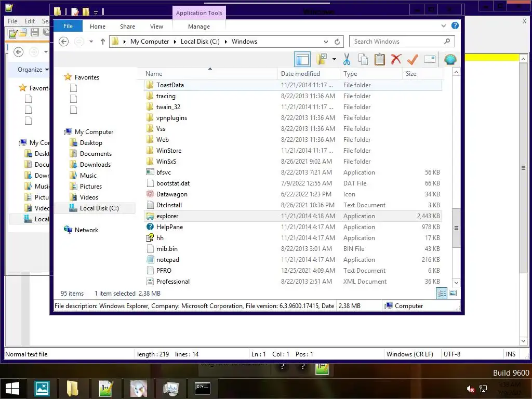
Task: Click the file list scroll-up arrow
Action: (456, 72)
